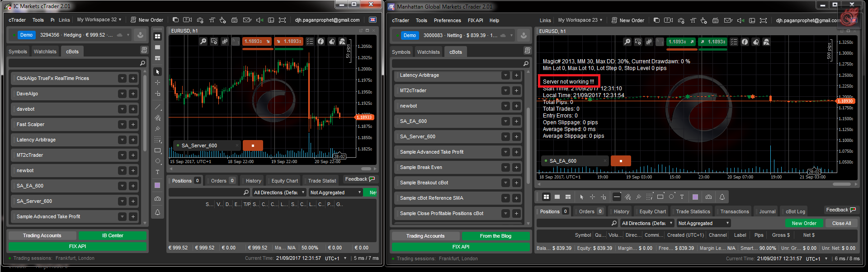Toggle stacked-chart layout in IC Markets sidebar
868x272 pixels.
click(157, 58)
